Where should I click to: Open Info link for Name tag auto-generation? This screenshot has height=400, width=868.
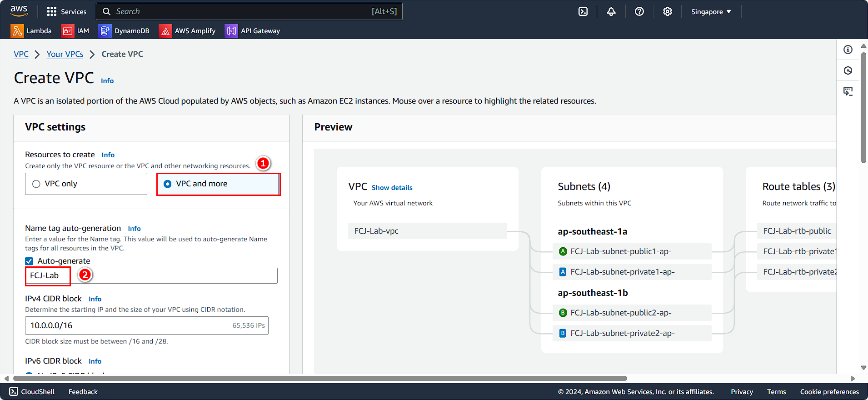click(x=135, y=229)
